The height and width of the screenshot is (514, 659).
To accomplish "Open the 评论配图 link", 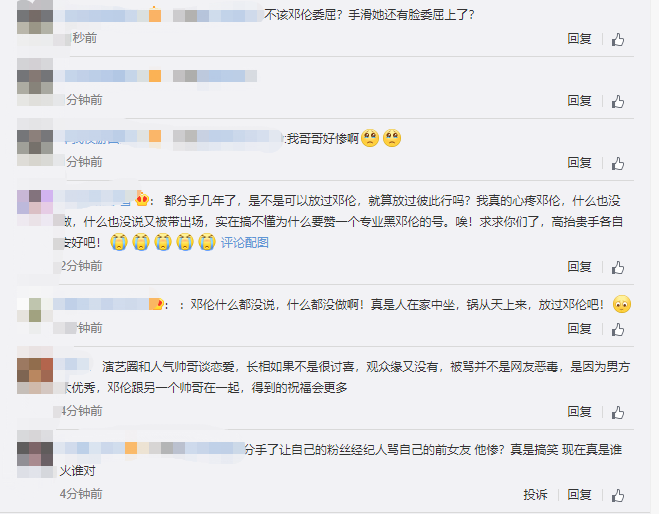I will 245,243.
